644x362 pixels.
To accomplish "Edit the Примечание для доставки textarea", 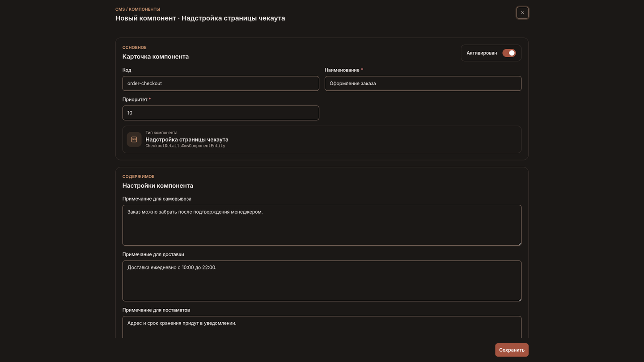I will click(x=322, y=281).
